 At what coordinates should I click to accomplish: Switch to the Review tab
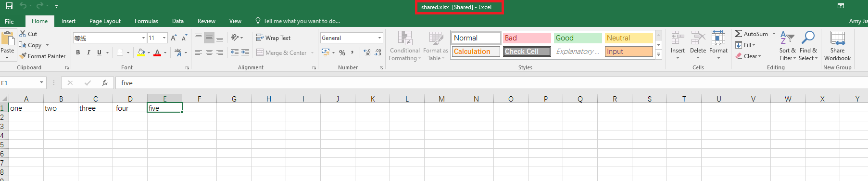[206, 21]
